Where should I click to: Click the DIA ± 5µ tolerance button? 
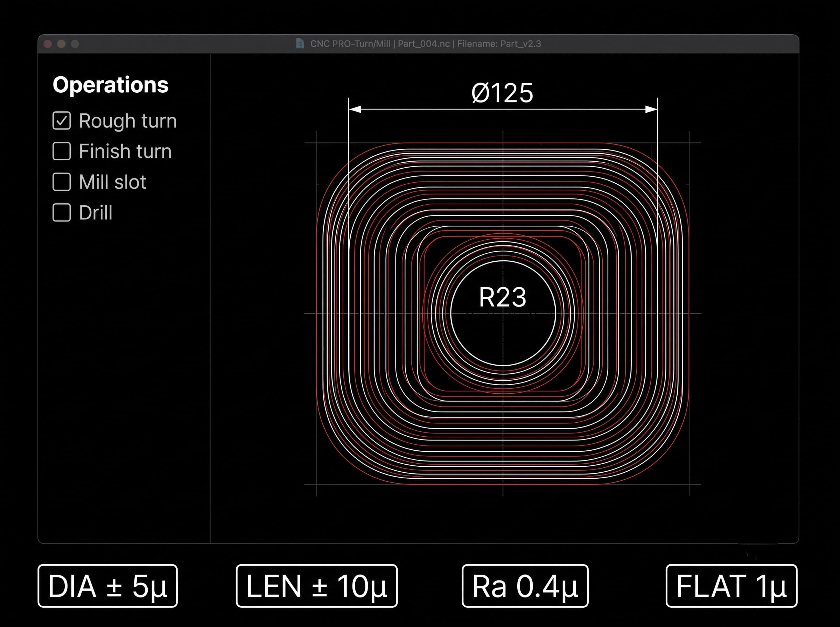pos(107,586)
